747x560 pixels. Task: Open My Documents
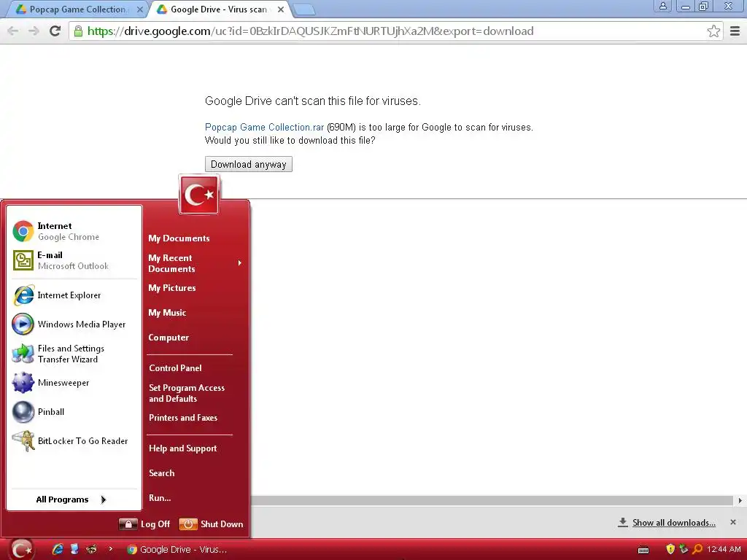tap(179, 238)
